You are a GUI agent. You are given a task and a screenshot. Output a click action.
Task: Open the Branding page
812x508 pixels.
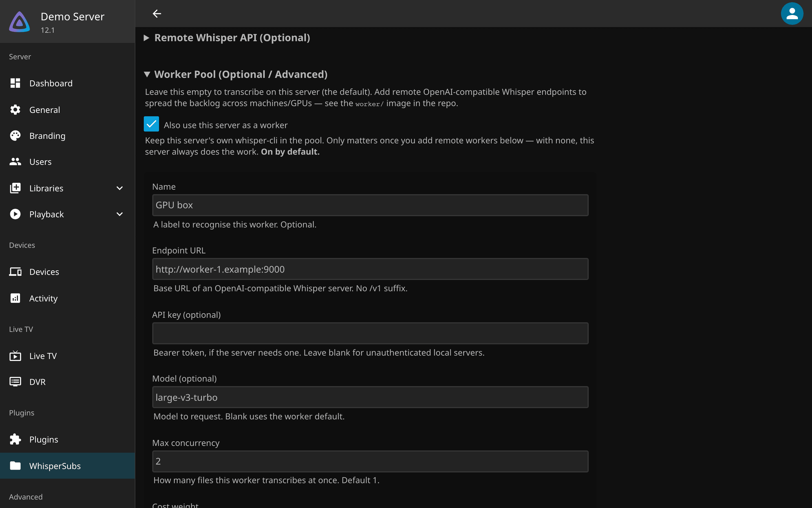[x=67, y=136]
